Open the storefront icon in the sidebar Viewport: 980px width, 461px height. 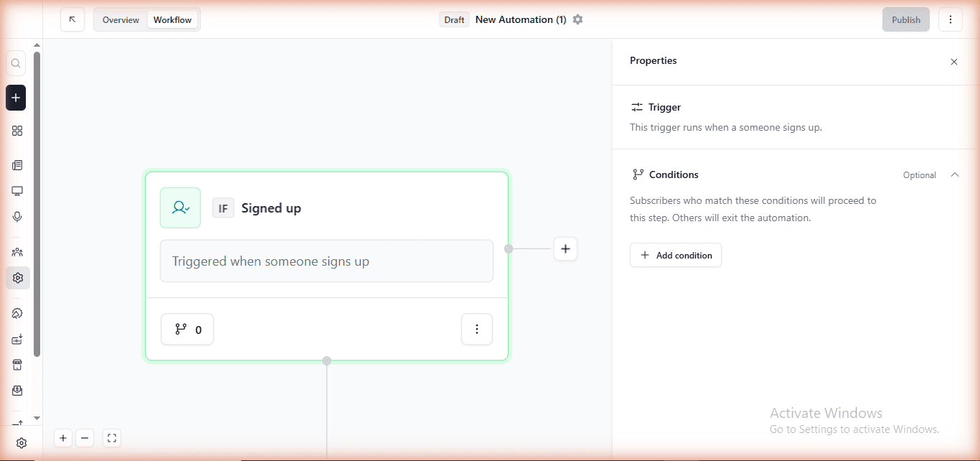pyautogui.click(x=17, y=365)
